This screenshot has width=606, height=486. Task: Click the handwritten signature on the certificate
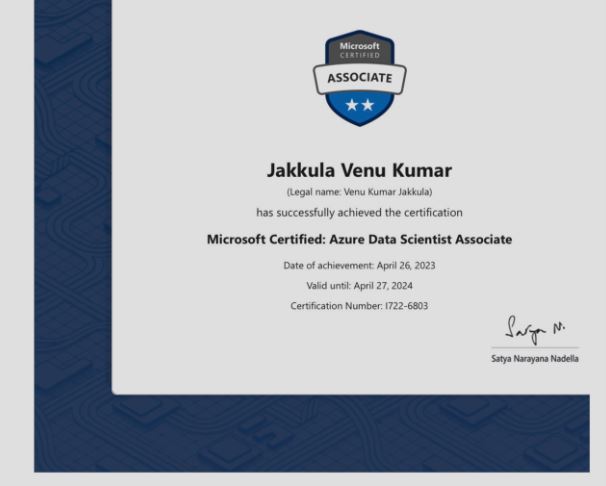535,330
